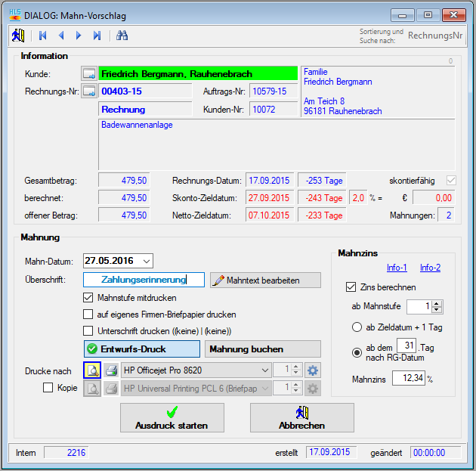Image resolution: width=476 pixels, height=471 pixels.
Task: Toggle the Zins berechnen checkbox
Action: (x=351, y=287)
